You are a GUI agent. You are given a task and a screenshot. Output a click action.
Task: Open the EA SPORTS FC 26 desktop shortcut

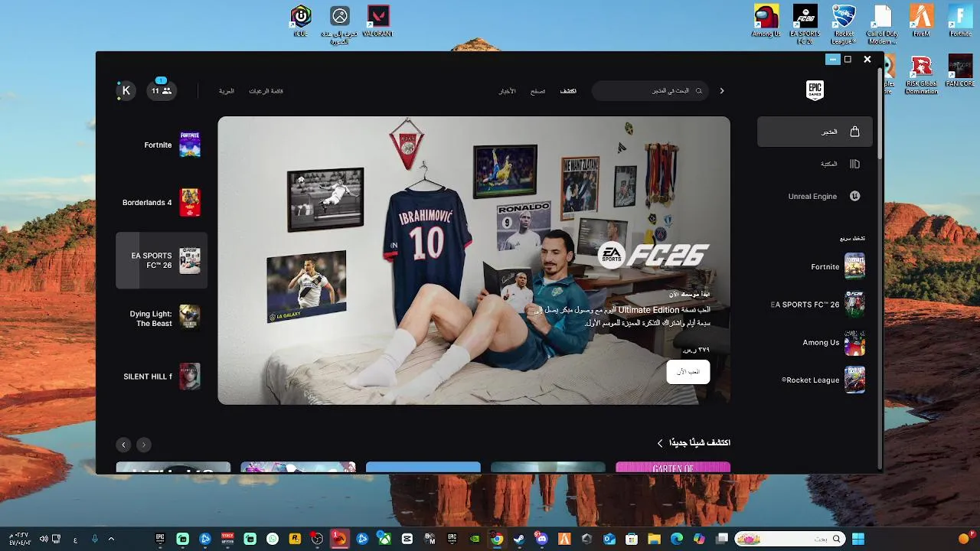coord(805,24)
